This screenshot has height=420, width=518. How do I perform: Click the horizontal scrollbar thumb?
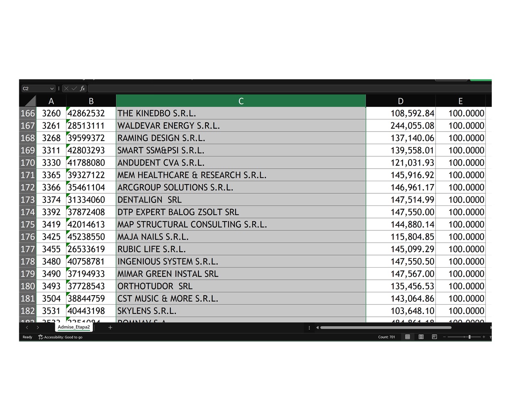click(x=385, y=328)
